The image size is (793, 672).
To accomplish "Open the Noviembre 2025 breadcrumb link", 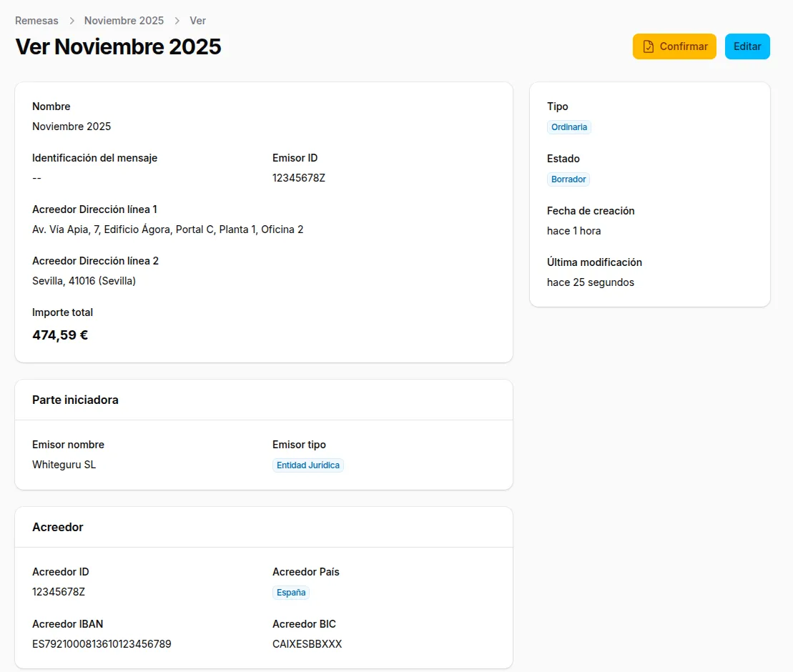I will pyautogui.click(x=124, y=21).
